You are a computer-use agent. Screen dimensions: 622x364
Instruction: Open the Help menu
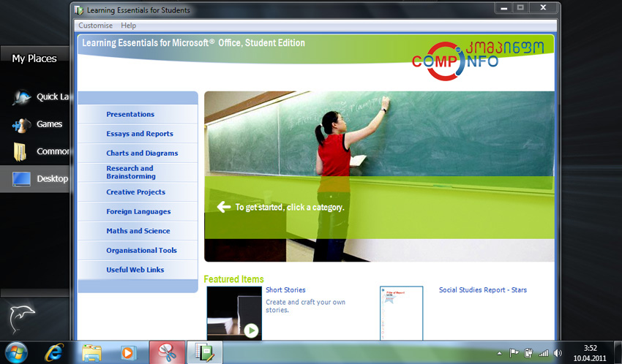(x=129, y=26)
